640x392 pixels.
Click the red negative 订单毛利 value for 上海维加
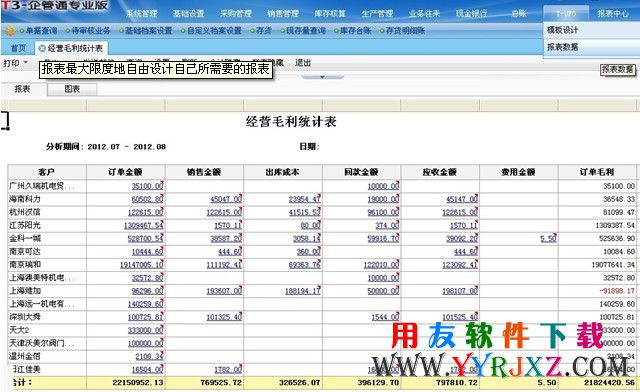(617, 291)
